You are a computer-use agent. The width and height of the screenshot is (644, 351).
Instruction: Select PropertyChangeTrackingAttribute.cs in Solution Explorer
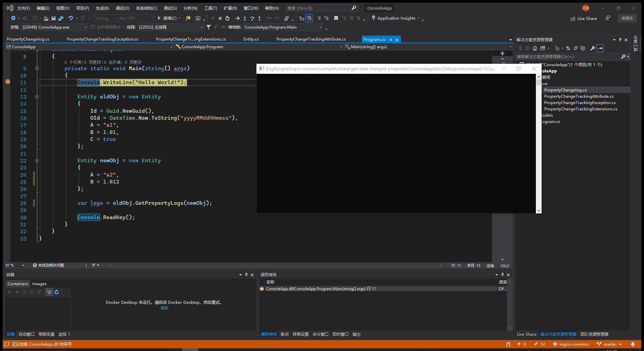point(578,96)
